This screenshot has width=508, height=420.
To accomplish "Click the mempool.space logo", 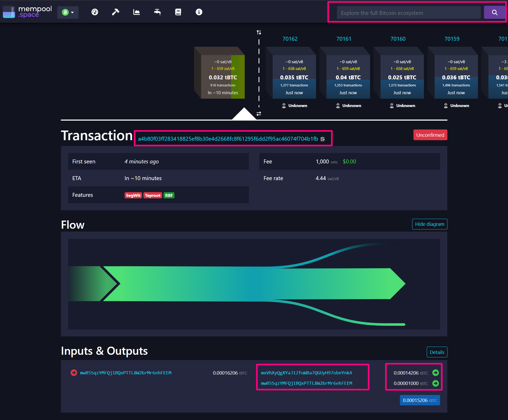I will point(27,12).
